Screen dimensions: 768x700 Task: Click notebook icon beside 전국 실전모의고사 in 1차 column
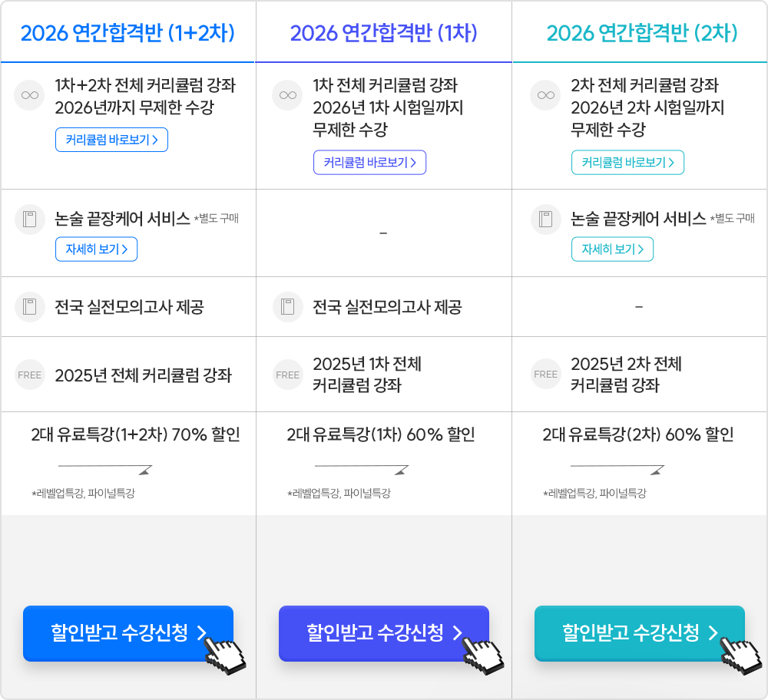pos(288,307)
